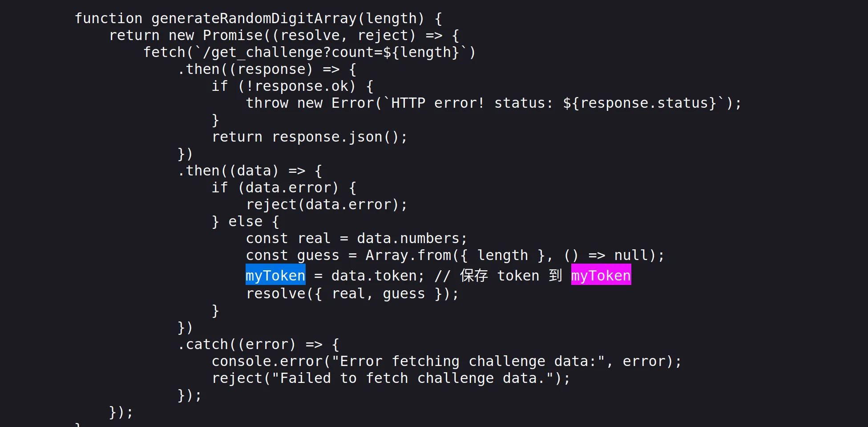Click the generateRandomDigitArray function name
This screenshot has width=868, height=427.
(x=254, y=18)
